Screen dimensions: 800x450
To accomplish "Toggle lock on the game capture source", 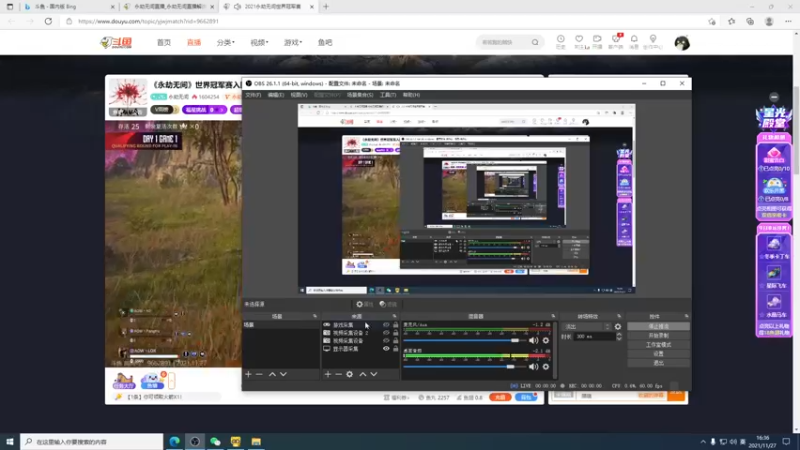I will [x=395, y=324].
